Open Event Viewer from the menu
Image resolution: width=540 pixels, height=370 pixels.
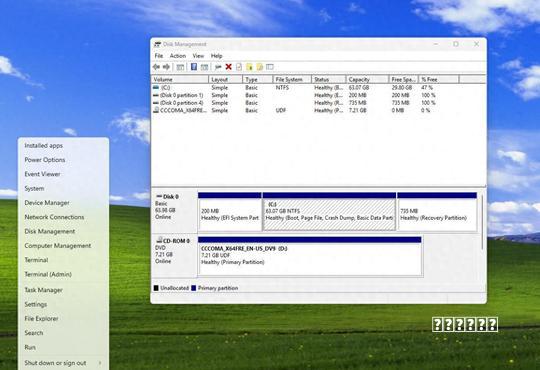point(64,174)
